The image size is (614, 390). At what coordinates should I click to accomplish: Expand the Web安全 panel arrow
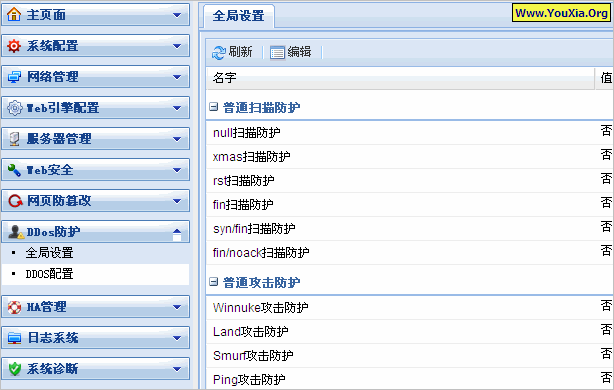click(177, 170)
